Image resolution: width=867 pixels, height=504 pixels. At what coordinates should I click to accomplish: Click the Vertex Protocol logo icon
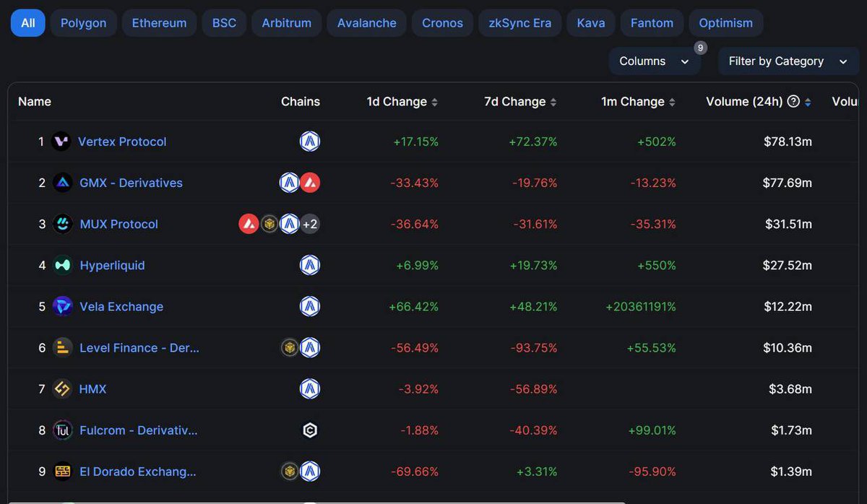[62, 142]
